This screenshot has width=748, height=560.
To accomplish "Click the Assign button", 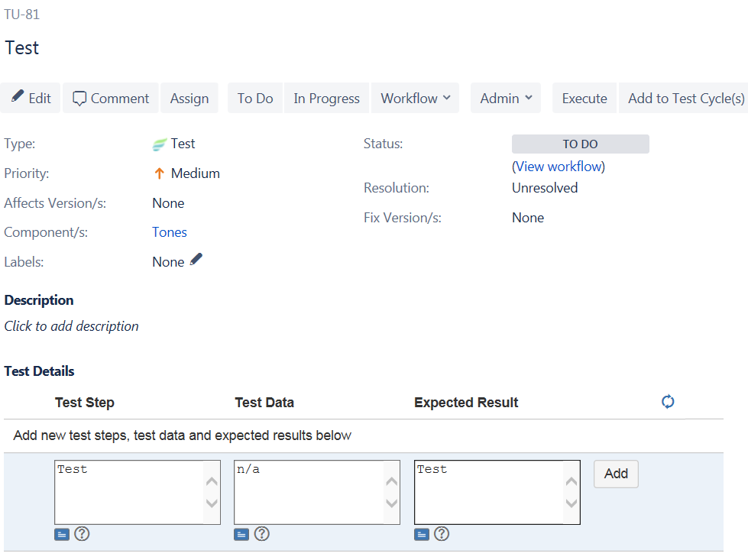I will point(189,98).
